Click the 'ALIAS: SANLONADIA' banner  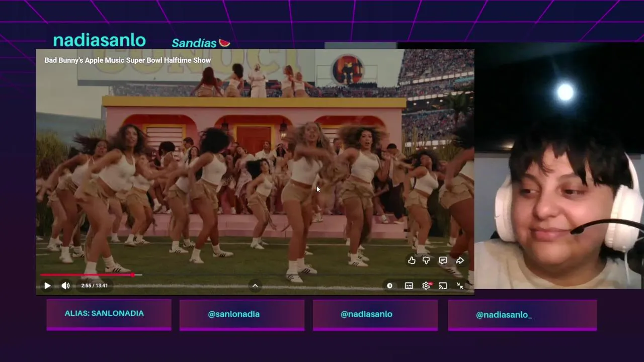pyautogui.click(x=109, y=314)
